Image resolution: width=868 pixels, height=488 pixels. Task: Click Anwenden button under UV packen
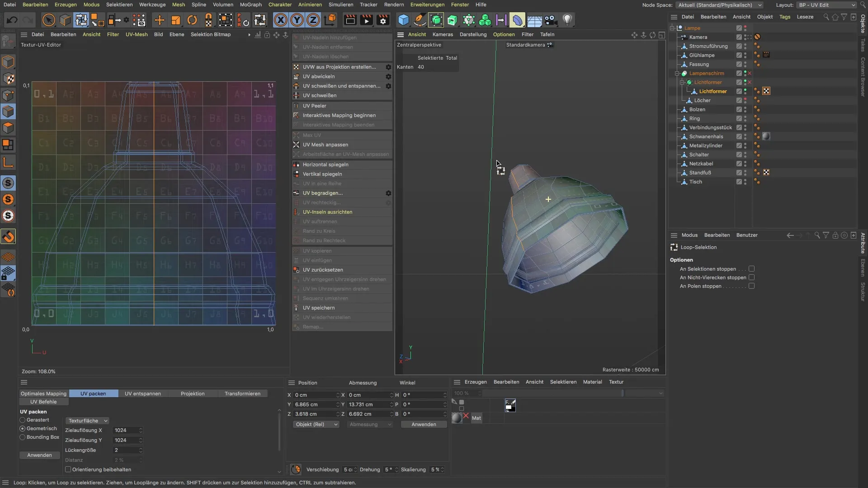(39, 455)
